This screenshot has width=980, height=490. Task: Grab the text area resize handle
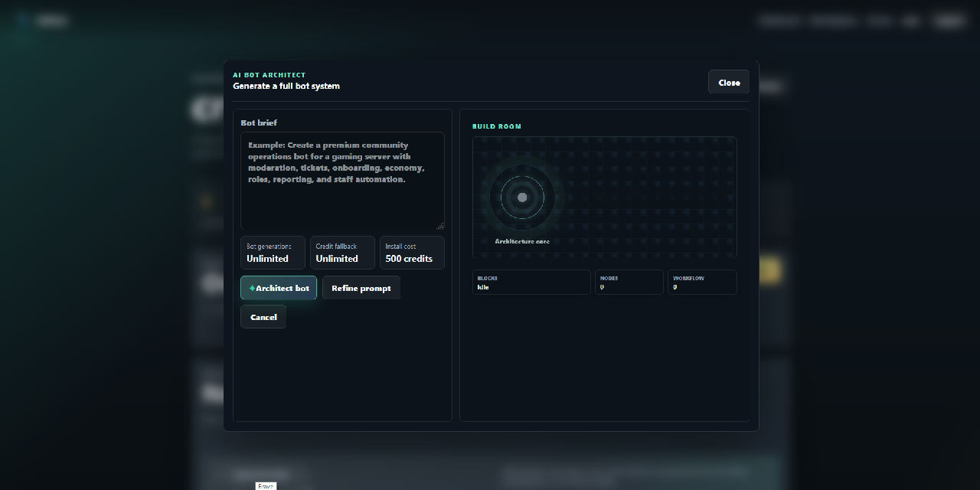pos(440,225)
